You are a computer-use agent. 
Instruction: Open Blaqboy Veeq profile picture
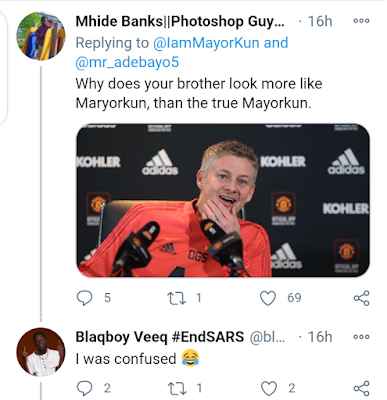(41, 352)
